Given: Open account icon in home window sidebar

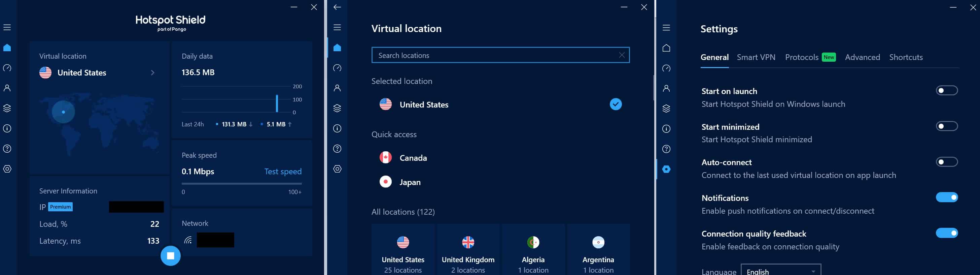Looking at the screenshot, I should coord(7,88).
